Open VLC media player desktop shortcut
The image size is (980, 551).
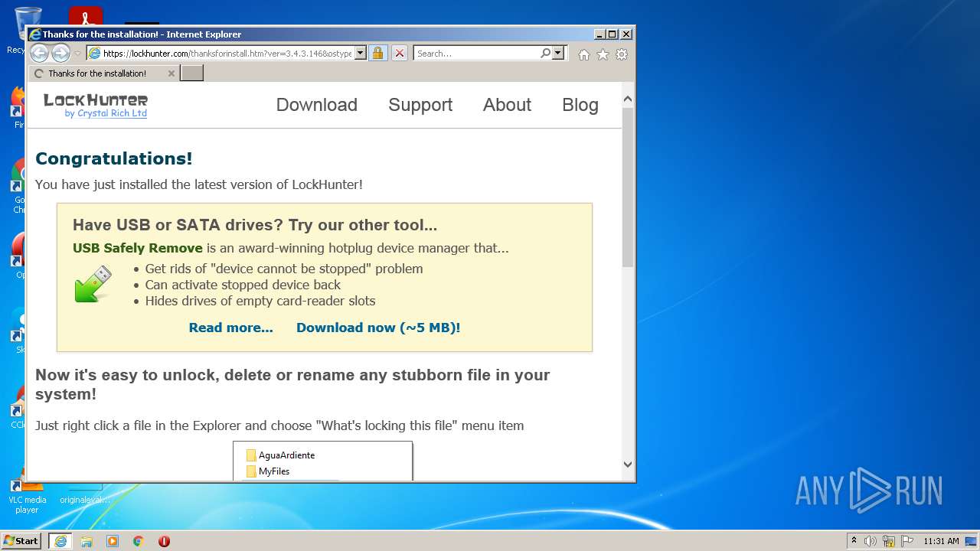[27, 494]
